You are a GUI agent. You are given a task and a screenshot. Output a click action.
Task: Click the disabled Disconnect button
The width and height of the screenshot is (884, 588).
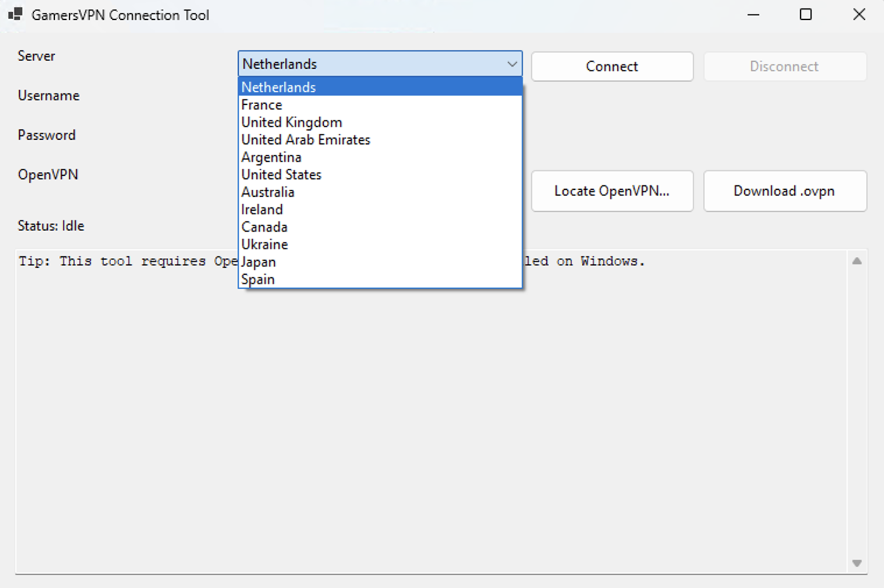784,66
